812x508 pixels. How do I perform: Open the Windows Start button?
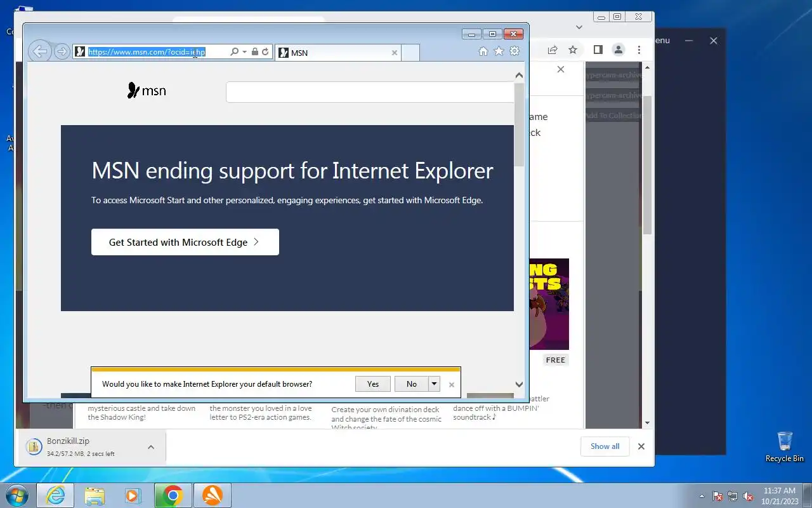click(x=16, y=495)
